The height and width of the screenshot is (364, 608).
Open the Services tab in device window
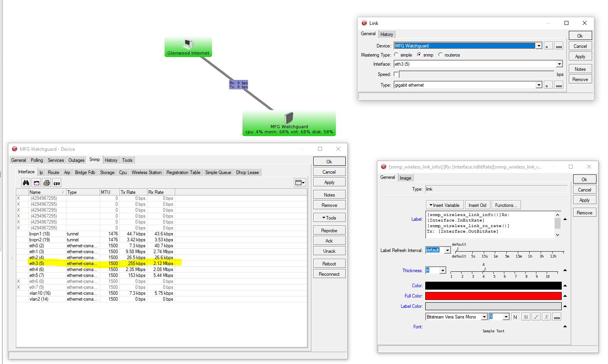(x=56, y=160)
